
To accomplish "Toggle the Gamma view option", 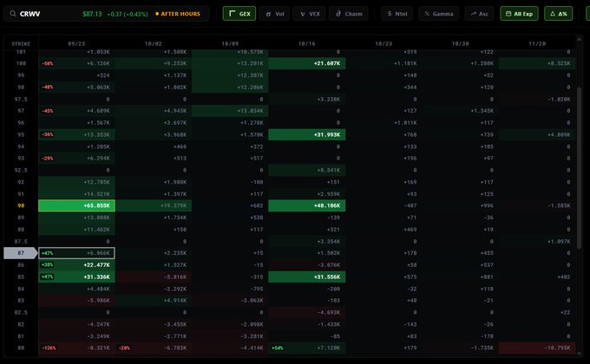I will tap(439, 14).
